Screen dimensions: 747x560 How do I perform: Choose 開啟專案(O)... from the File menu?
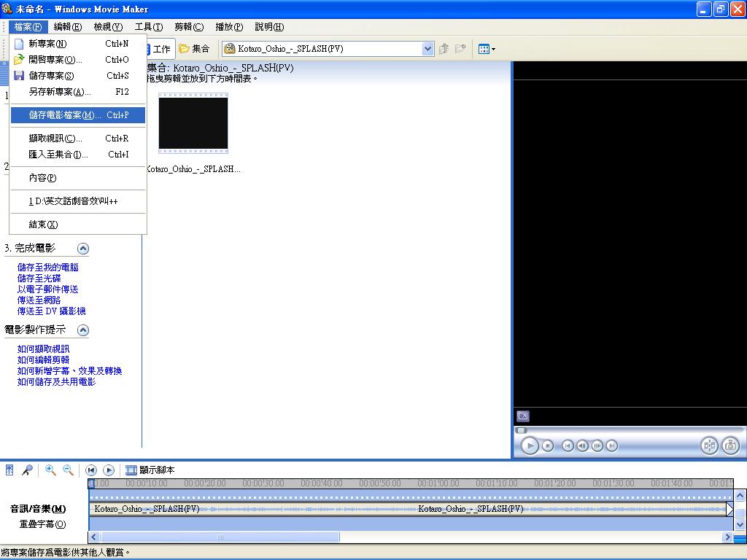coord(77,60)
